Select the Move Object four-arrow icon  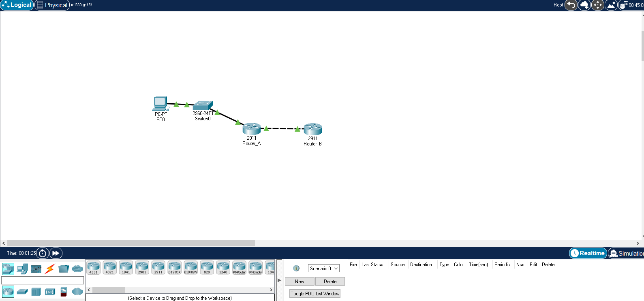(x=598, y=5)
